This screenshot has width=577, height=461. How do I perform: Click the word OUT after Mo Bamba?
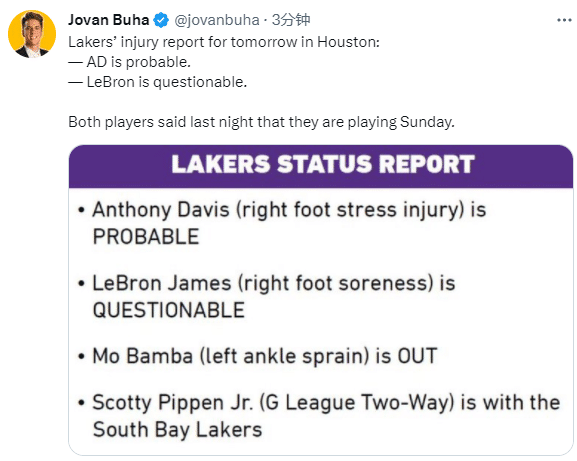(x=417, y=356)
